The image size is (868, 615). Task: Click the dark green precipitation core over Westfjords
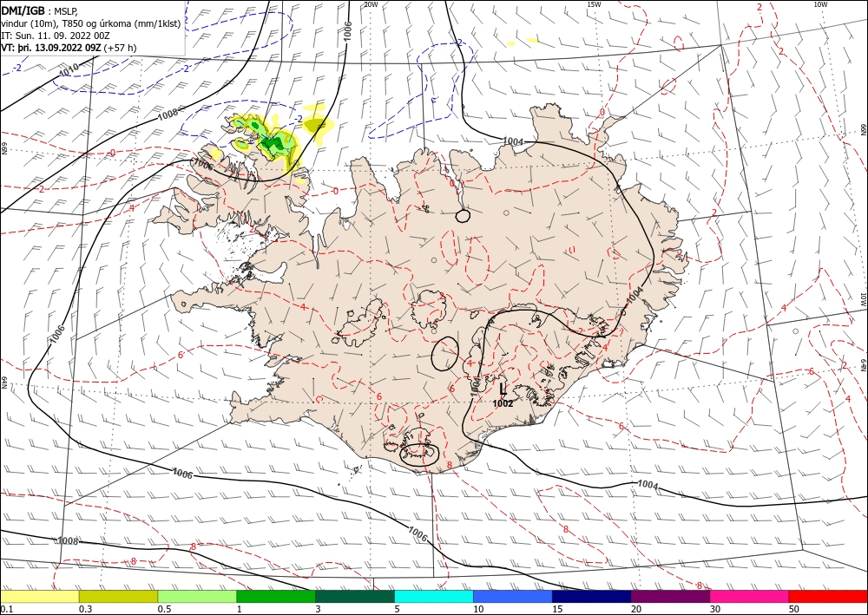click(x=273, y=144)
